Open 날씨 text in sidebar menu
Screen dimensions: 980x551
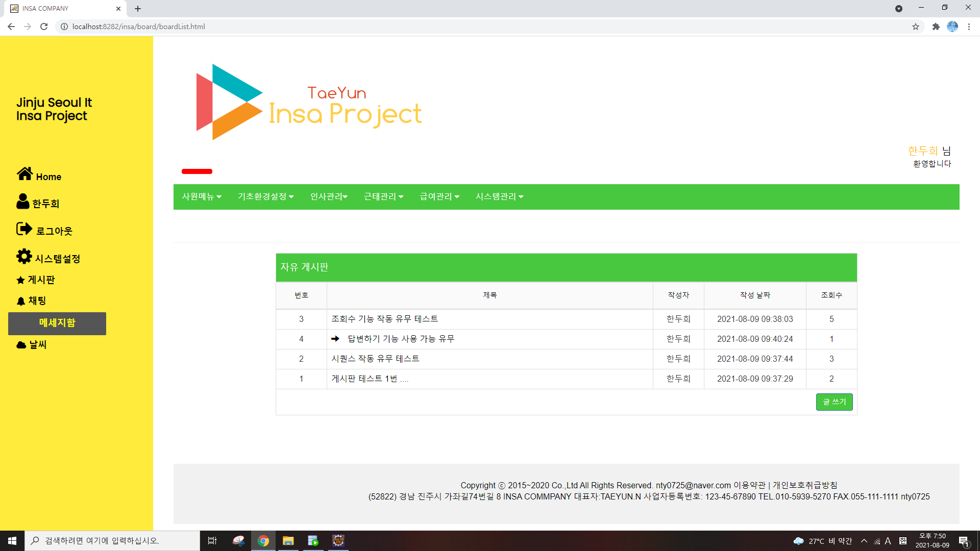pyautogui.click(x=38, y=345)
